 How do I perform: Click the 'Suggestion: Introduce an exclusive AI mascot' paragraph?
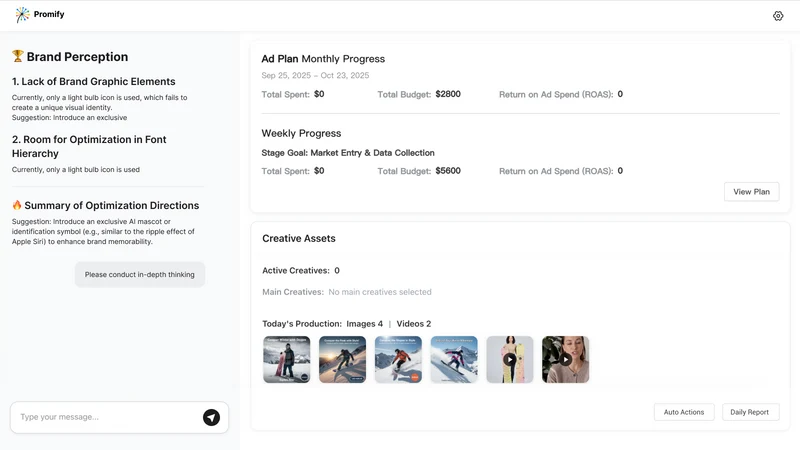(x=103, y=232)
